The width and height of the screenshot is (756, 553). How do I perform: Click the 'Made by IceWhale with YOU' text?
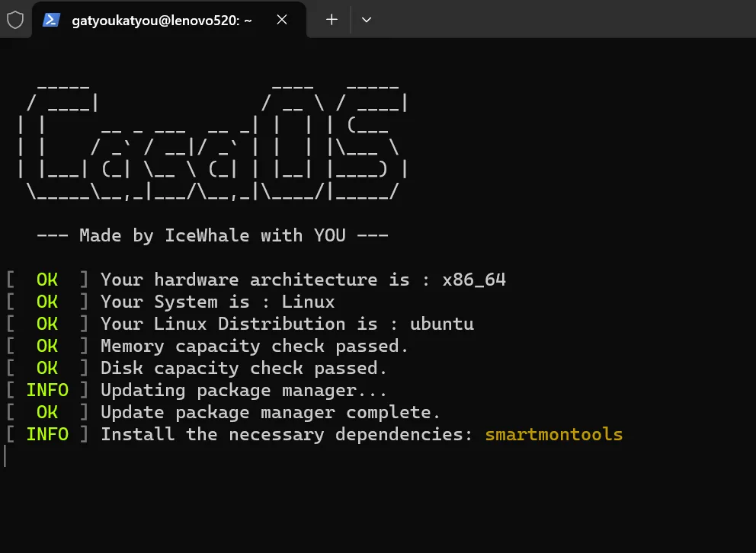(x=213, y=235)
